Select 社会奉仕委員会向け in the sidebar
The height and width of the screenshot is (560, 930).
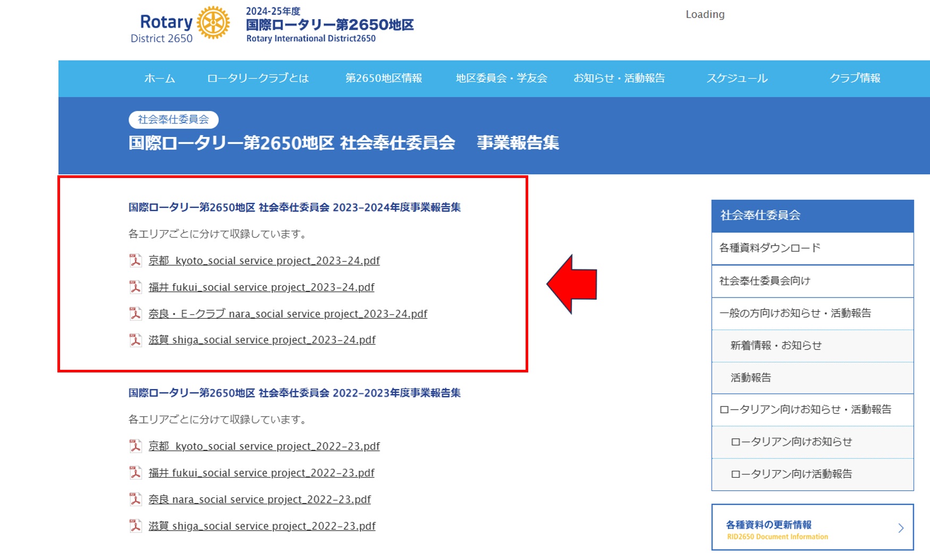tap(764, 281)
